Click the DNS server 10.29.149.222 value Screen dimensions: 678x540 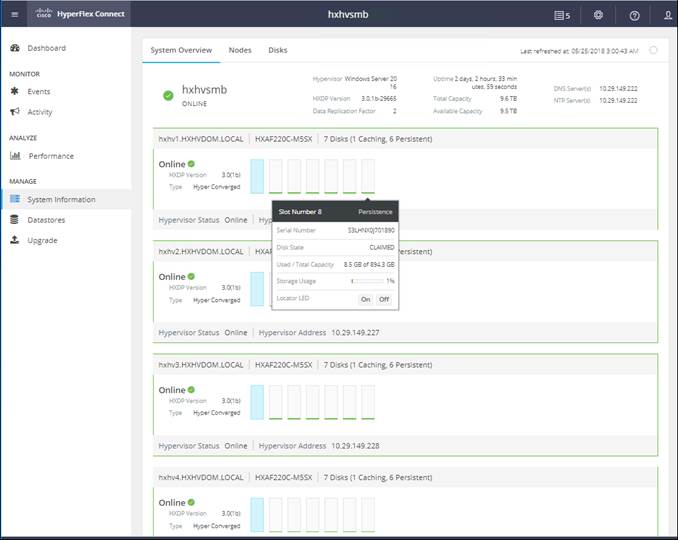tap(618, 89)
